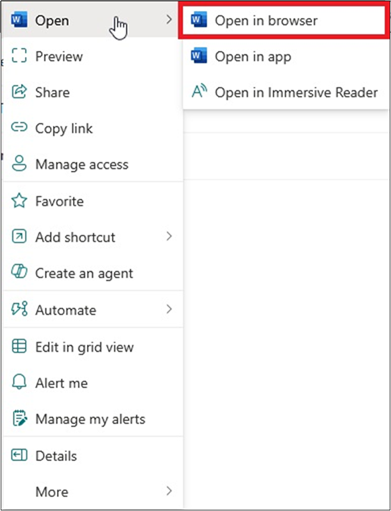Click the Edit in grid view table icon
The height and width of the screenshot is (511, 391).
click(x=19, y=346)
